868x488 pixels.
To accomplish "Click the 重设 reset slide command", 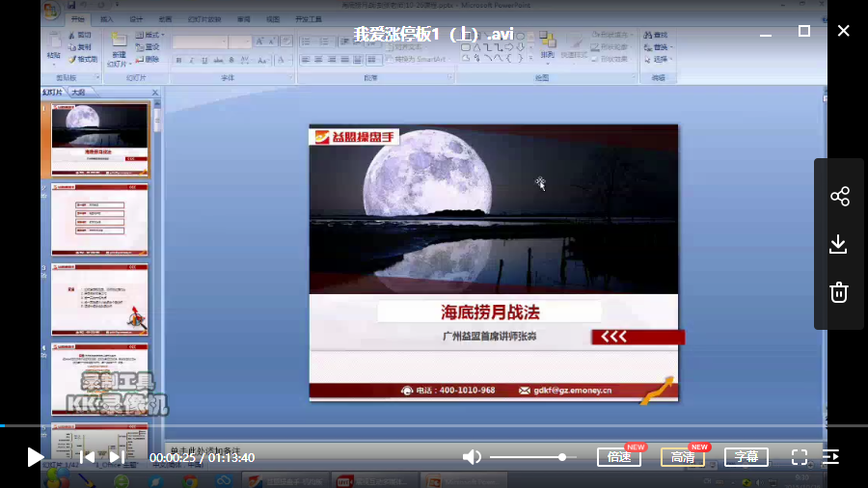I will (x=148, y=47).
